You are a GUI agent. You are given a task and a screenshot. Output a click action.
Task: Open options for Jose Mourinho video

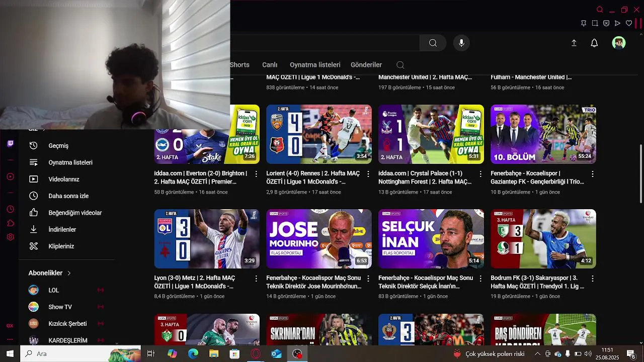point(368,279)
